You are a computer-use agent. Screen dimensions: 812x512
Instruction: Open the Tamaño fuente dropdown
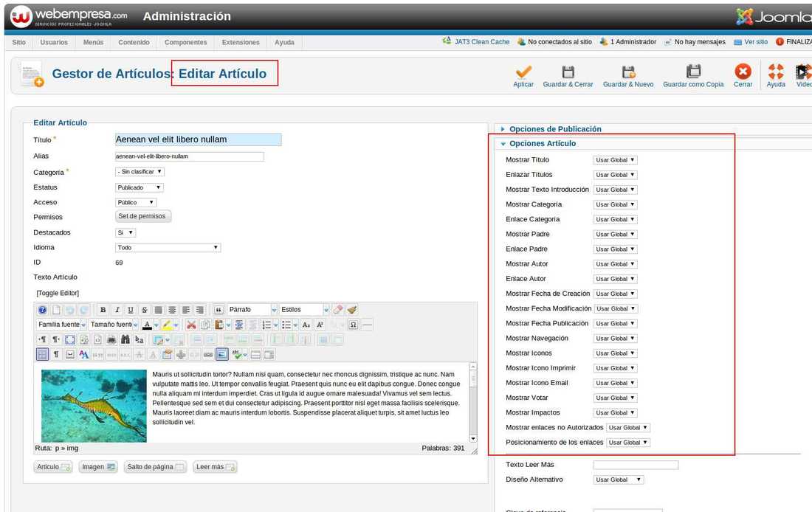tap(114, 325)
